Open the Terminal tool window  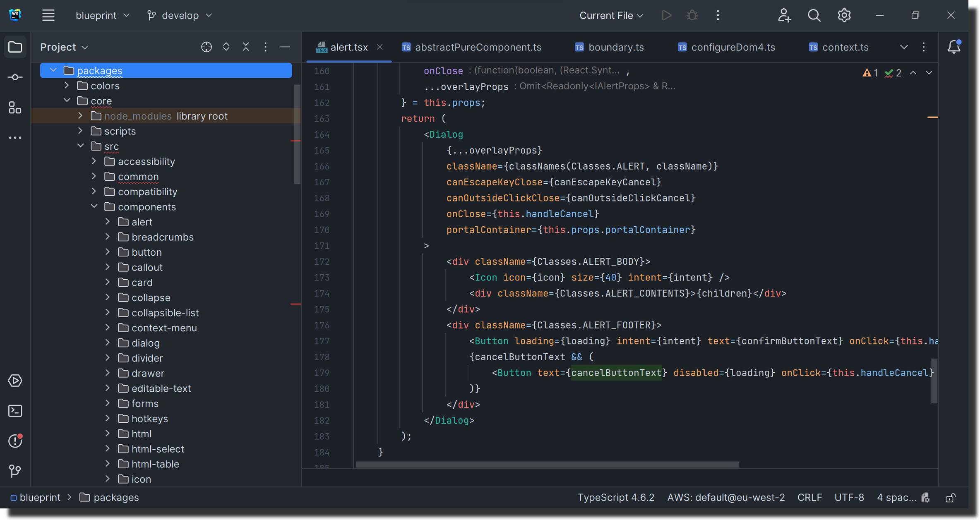[x=15, y=411]
